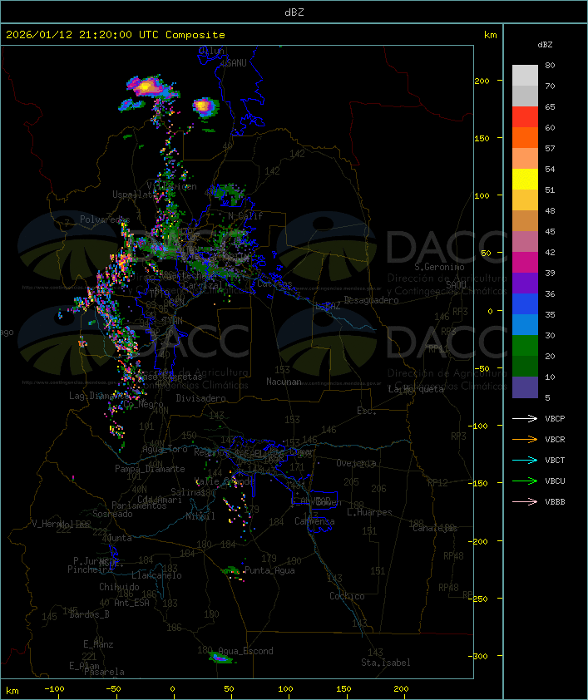Pick the light gray 80-70 dBZ legend swatch
Image resolution: width=588 pixels, height=700 pixels.
(525, 76)
